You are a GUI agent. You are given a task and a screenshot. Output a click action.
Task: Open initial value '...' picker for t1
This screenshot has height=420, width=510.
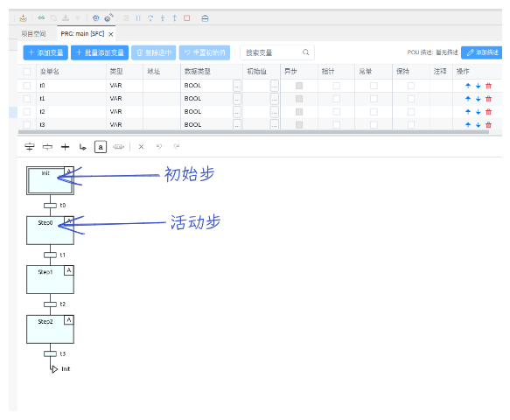click(x=275, y=99)
